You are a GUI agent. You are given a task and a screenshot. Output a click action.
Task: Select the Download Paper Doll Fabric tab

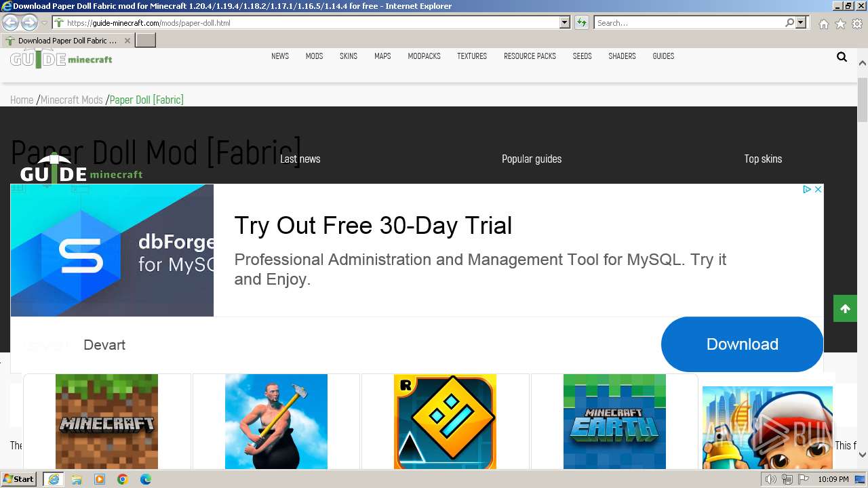click(x=68, y=41)
